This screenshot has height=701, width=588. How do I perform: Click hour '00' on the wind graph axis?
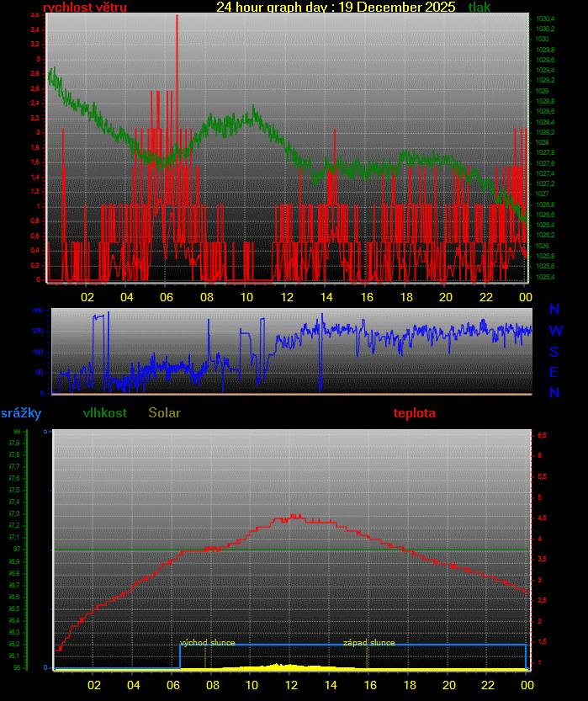pos(525,297)
